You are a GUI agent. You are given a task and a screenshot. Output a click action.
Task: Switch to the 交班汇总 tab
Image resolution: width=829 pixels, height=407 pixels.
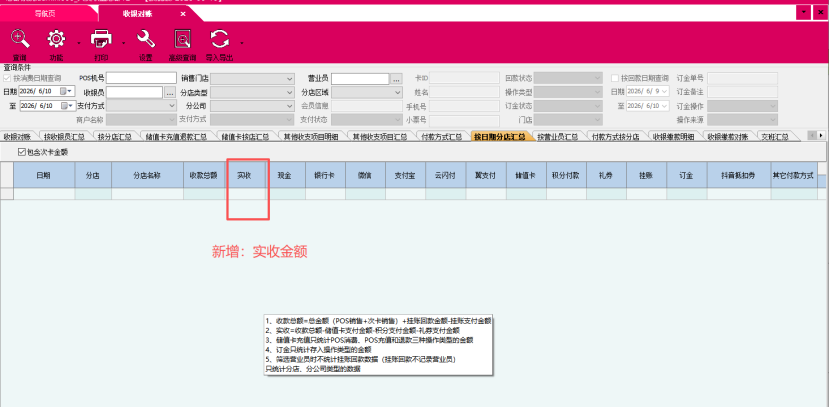point(775,137)
